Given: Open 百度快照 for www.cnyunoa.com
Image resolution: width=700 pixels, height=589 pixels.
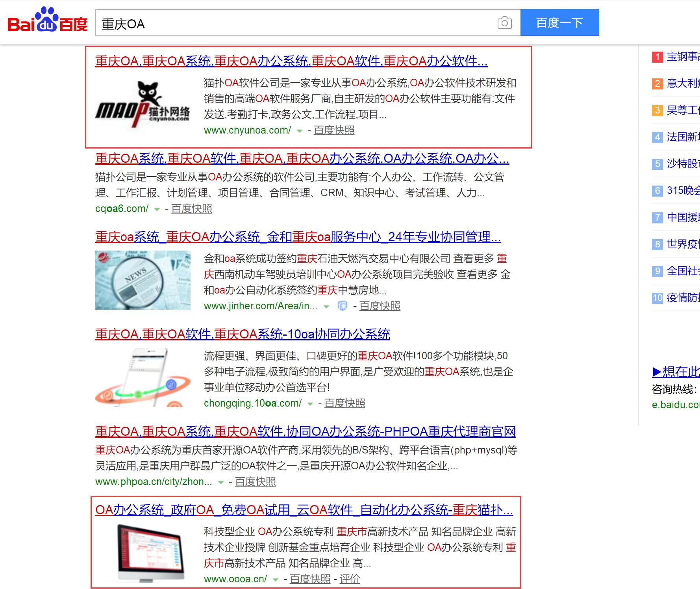Looking at the screenshot, I should [x=334, y=130].
